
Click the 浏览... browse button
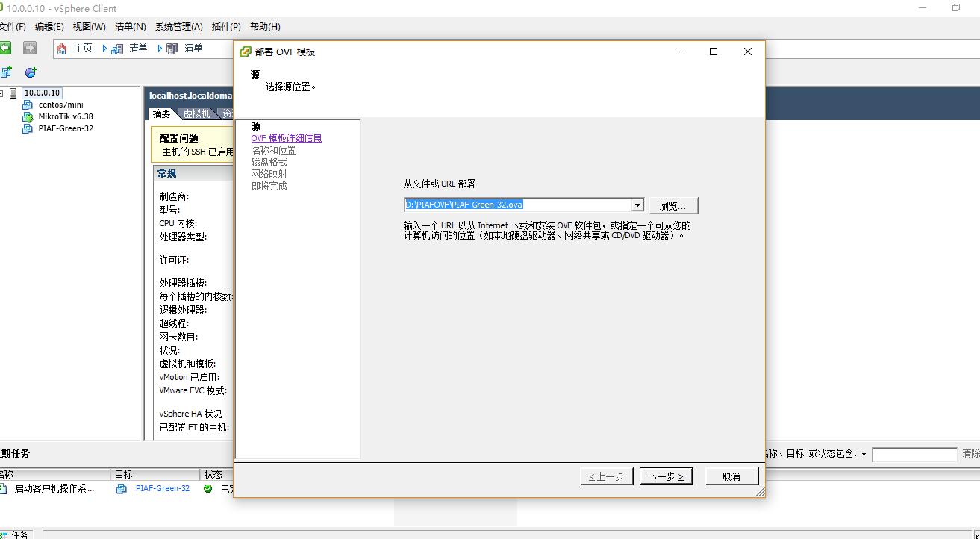click(672, 205)
